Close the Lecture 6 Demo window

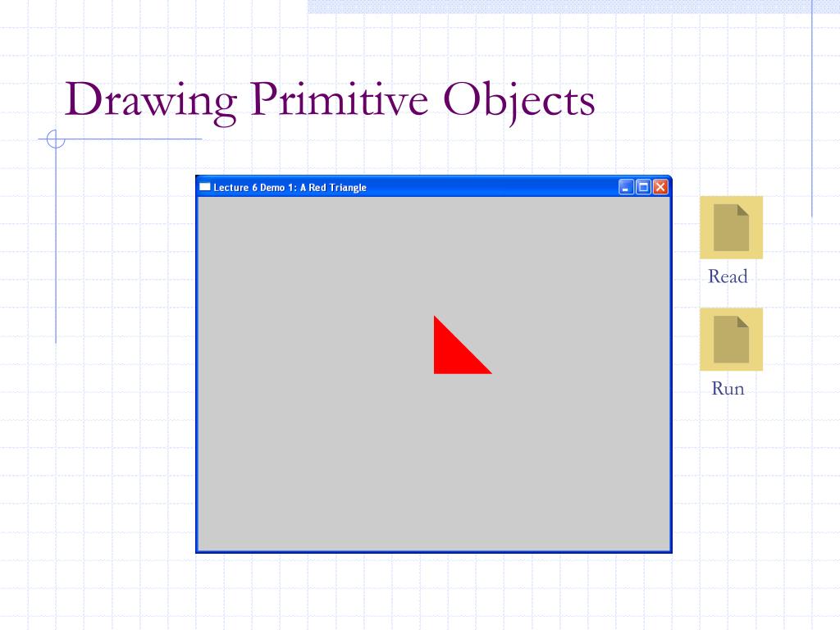click(660, 187)
